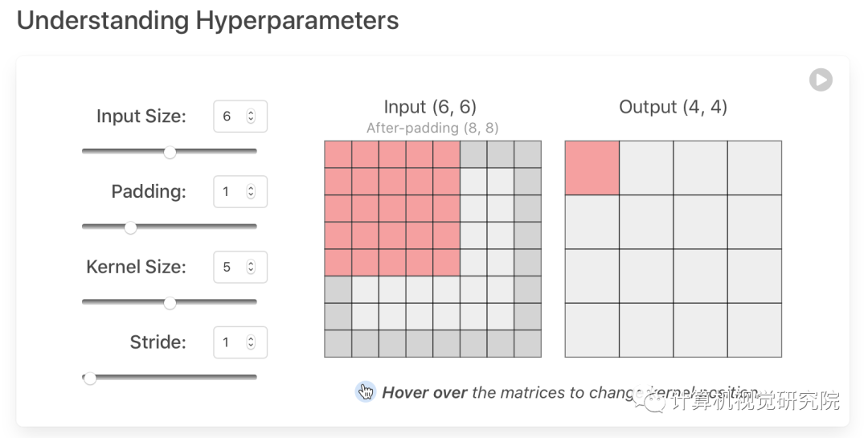Click the Kernel Size stepper arrows
Image resolution: width=868 pixels, height=438 pixels.
(251, 267)
